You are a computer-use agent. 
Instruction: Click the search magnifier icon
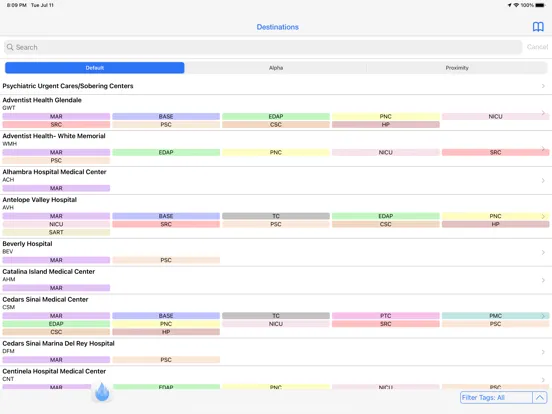point(10,47)
